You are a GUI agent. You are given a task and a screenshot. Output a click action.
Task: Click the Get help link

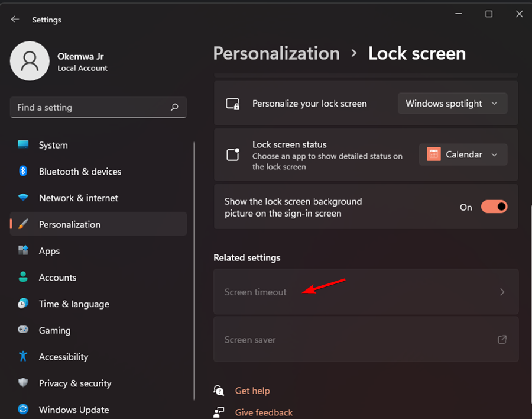[252, 391]
